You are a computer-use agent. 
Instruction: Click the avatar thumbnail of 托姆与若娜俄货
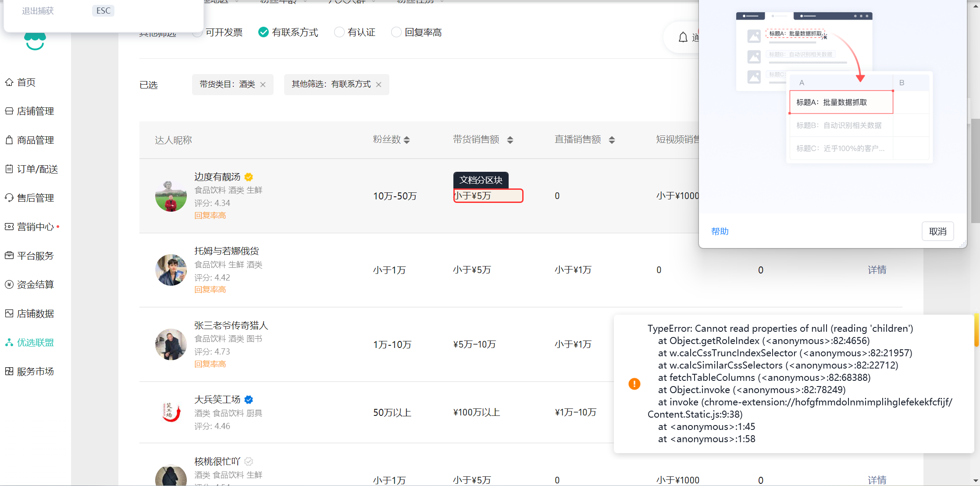pyautogui.click(x=171, y=270)
